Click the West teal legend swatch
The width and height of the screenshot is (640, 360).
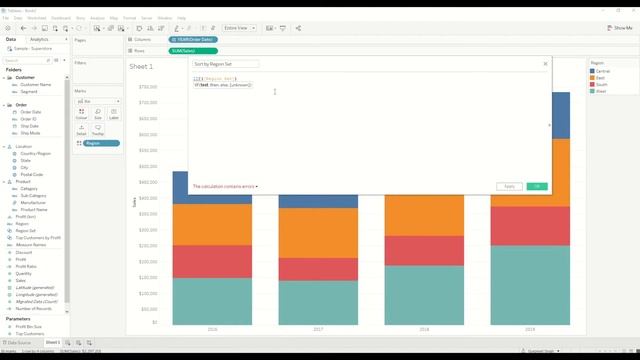point(592,91)
